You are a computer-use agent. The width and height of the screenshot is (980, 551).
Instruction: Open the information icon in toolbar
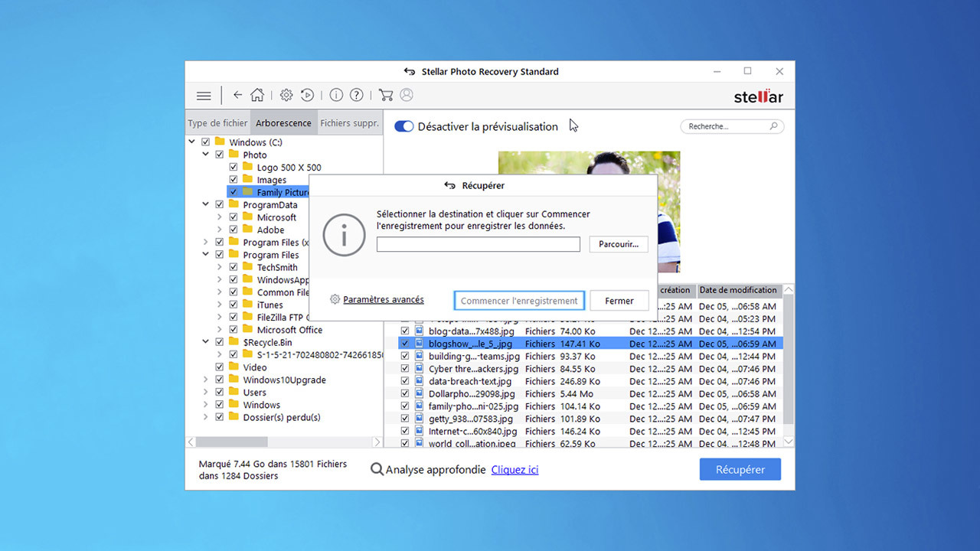click(x=336, y=95)
